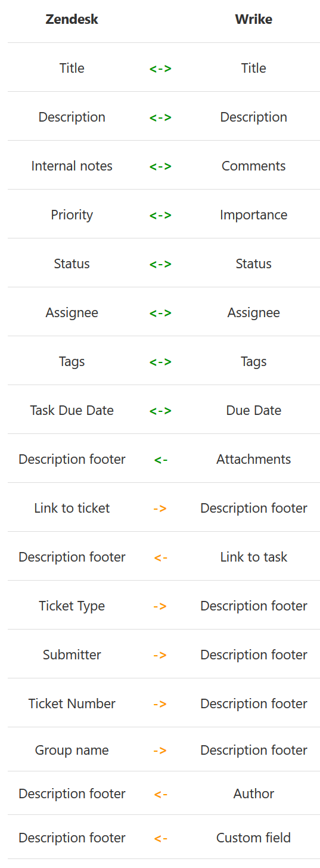Click the Group name label
This screenshot has width=320, height=868.
point(72,750)
